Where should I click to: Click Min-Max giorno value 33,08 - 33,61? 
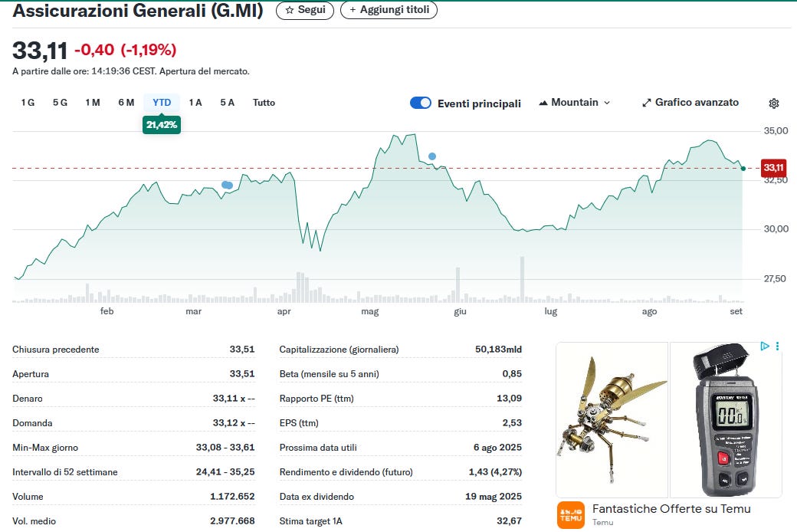click(x=225, y=448)
